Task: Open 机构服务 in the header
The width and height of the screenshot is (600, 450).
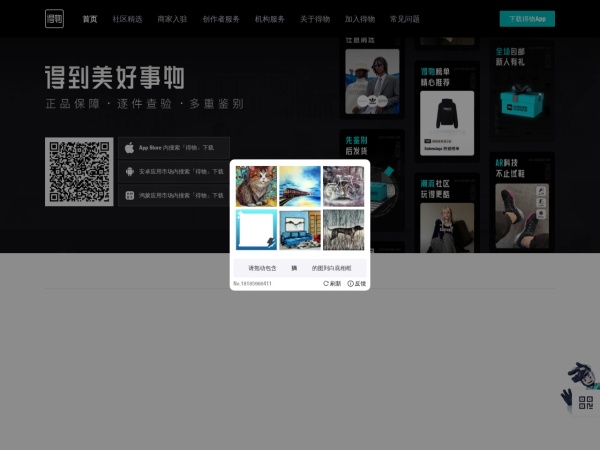Action: tap(270, 19)
